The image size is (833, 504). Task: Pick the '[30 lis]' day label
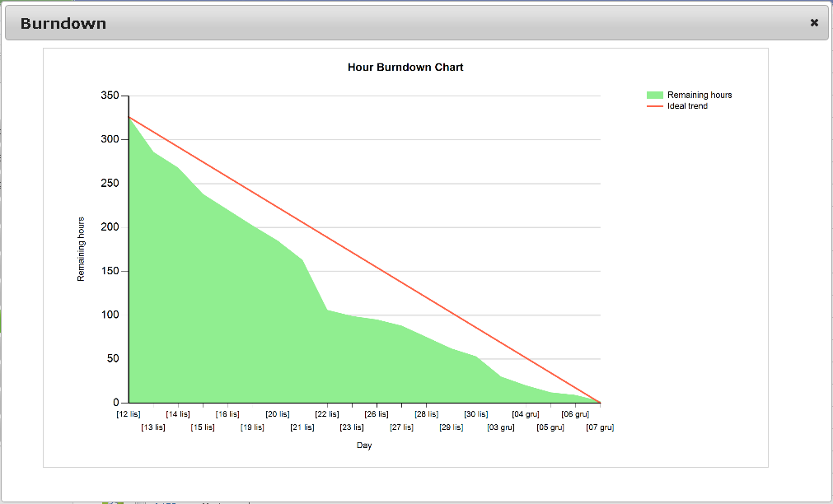pyautogui.click(x=476, y=414)
